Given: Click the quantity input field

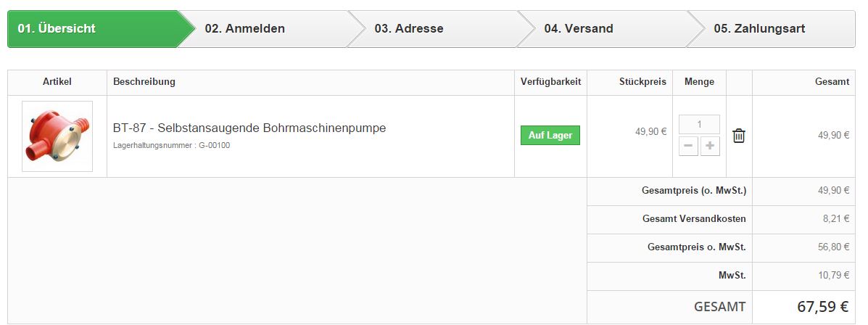Looking at the screenshot, I should (x=699, y=124).
